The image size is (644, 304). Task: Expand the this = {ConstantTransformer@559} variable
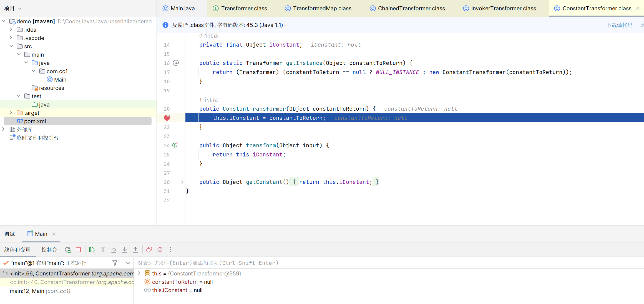tap(139, 273)
